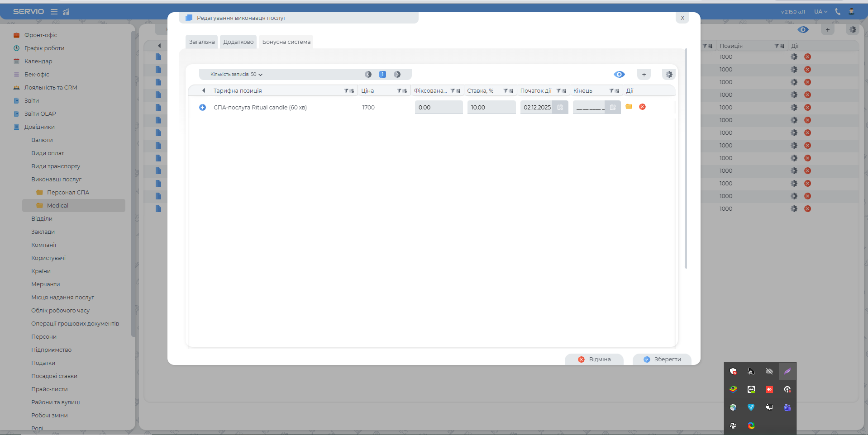Open the folder icon in Дії column
This screenshot has height=435, width=868.
point(629,107)
